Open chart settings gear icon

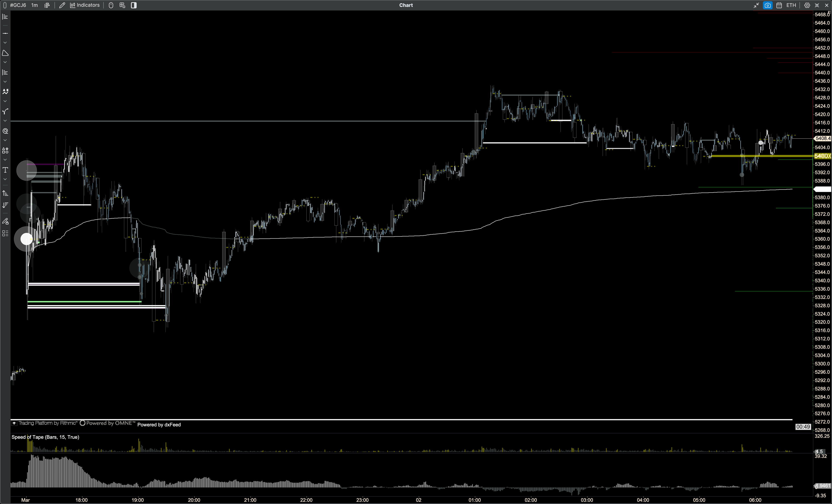pos(807,5)
